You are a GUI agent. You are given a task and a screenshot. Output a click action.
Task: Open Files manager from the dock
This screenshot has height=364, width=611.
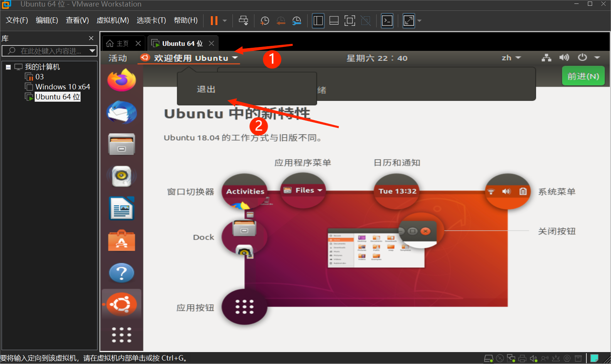click(x=121, y=144)
